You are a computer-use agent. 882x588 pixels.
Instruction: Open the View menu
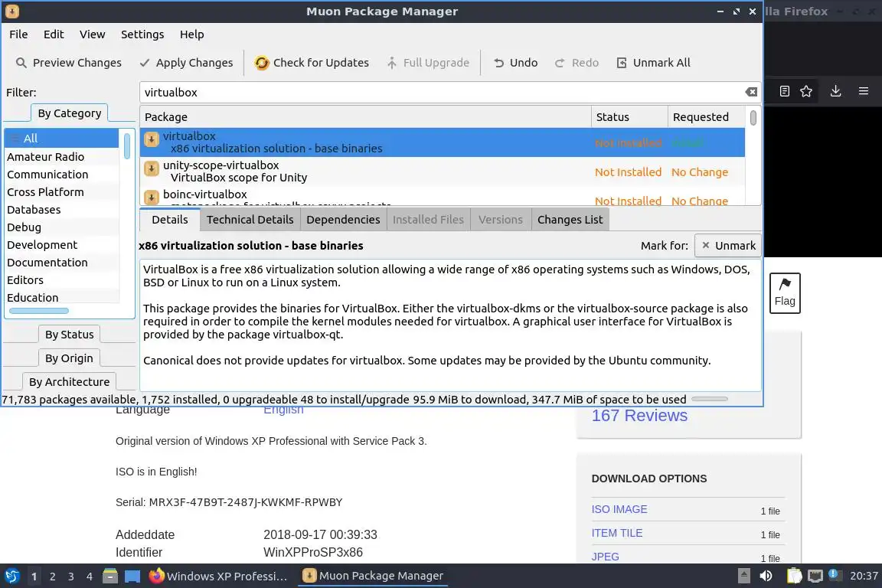coord(92,34)
